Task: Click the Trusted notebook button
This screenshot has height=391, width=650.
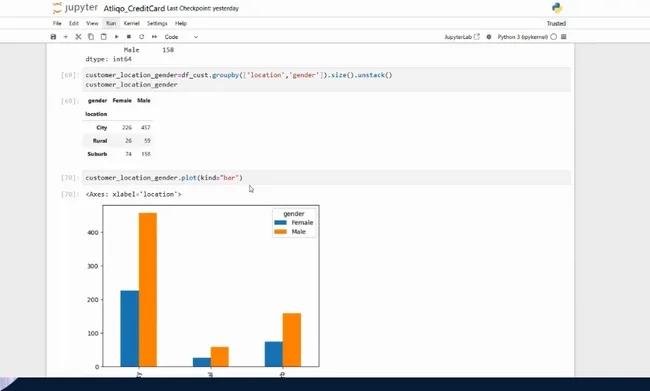Action: tap(556, 23)
